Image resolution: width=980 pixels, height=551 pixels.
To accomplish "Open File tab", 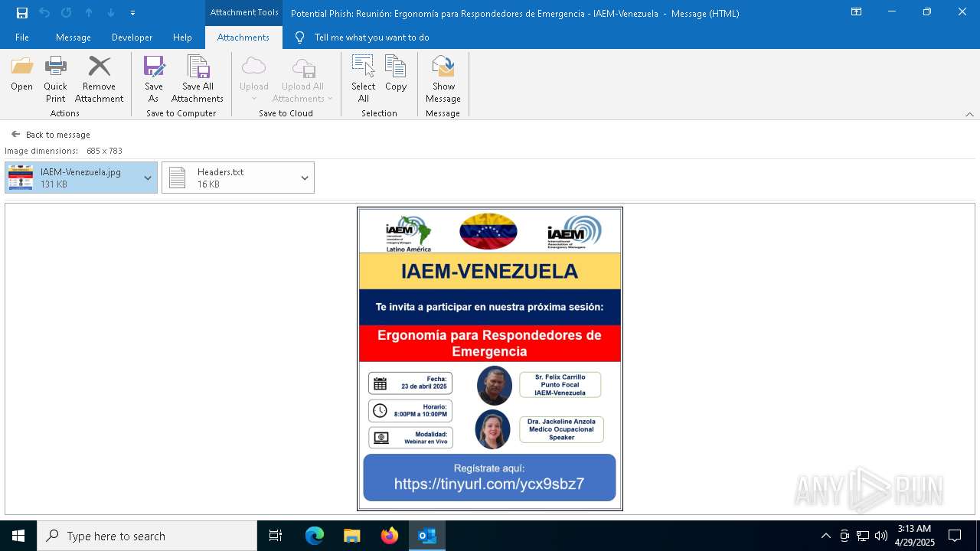I will (x=22, y=37).
